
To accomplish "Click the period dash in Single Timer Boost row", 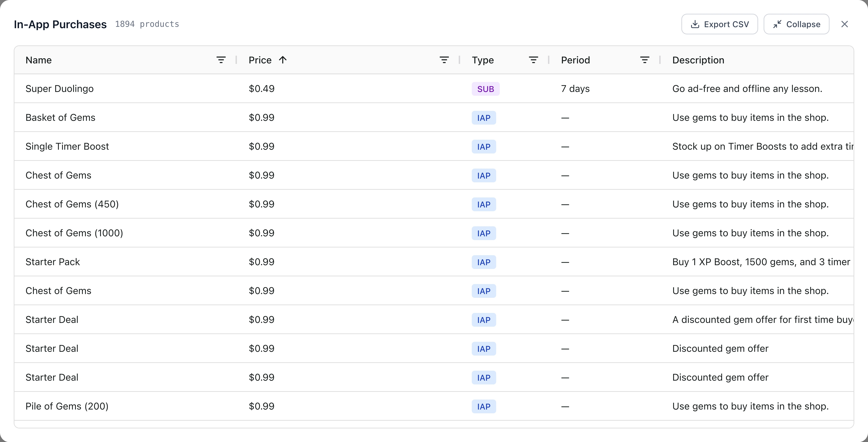I will tap(565, 147).
